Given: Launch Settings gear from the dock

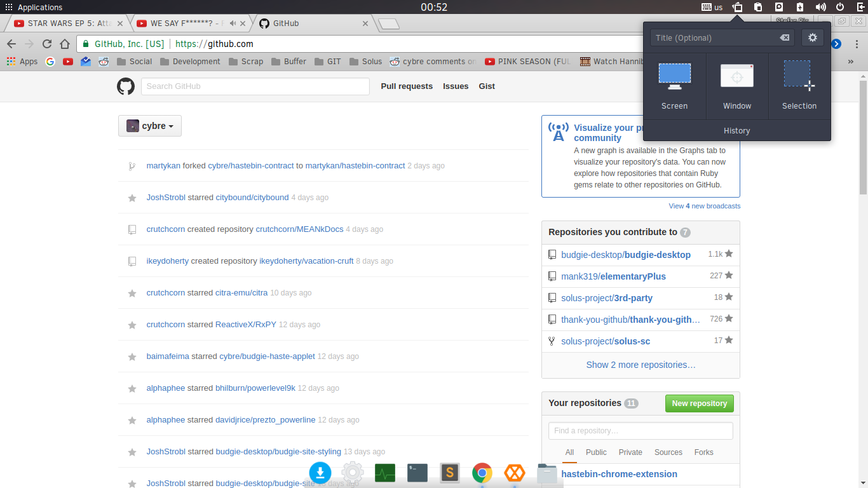Looking at the screenshot, I should point(353,473).
